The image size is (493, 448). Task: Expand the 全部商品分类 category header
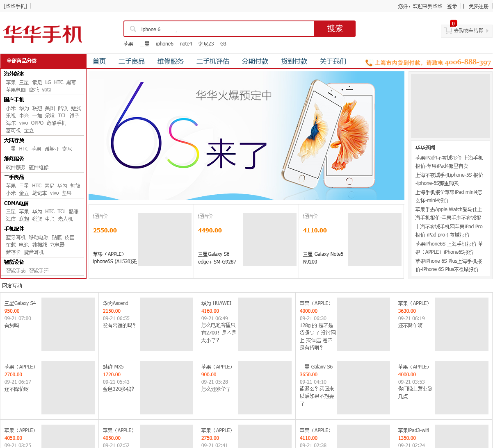(x=43, y=61)
